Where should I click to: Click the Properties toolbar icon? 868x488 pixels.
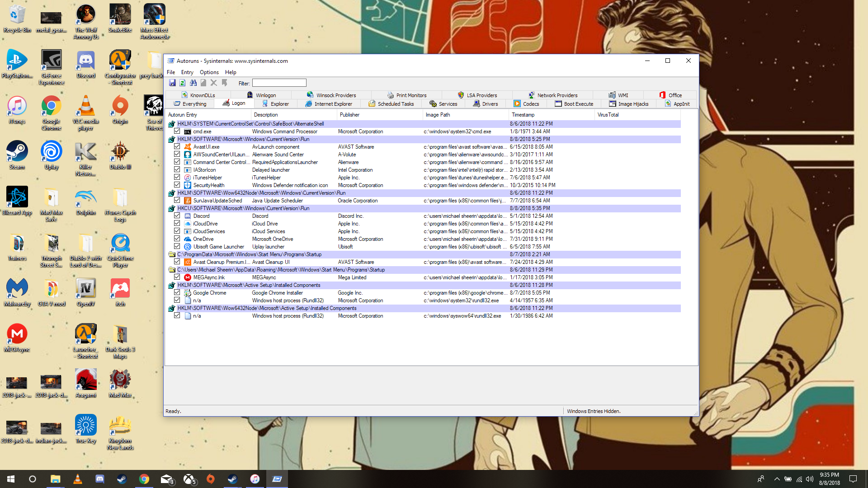tap(203, 83)
